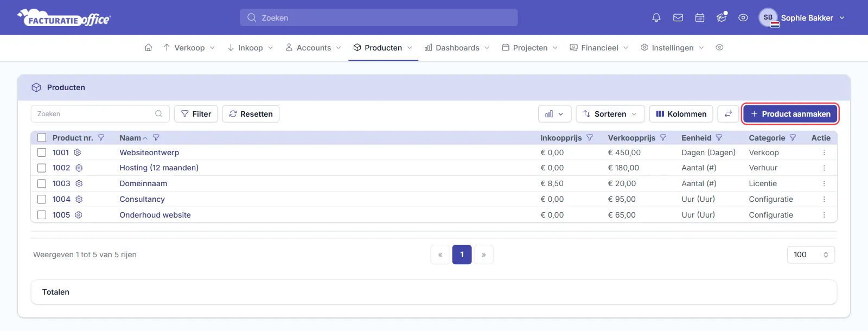Check the box for product 1002

pyautogui.click(x=42, y=168)
